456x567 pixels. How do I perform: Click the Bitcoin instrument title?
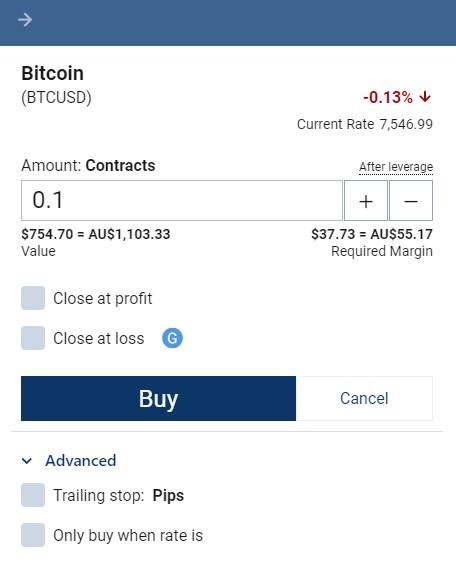tap(52, 73)
